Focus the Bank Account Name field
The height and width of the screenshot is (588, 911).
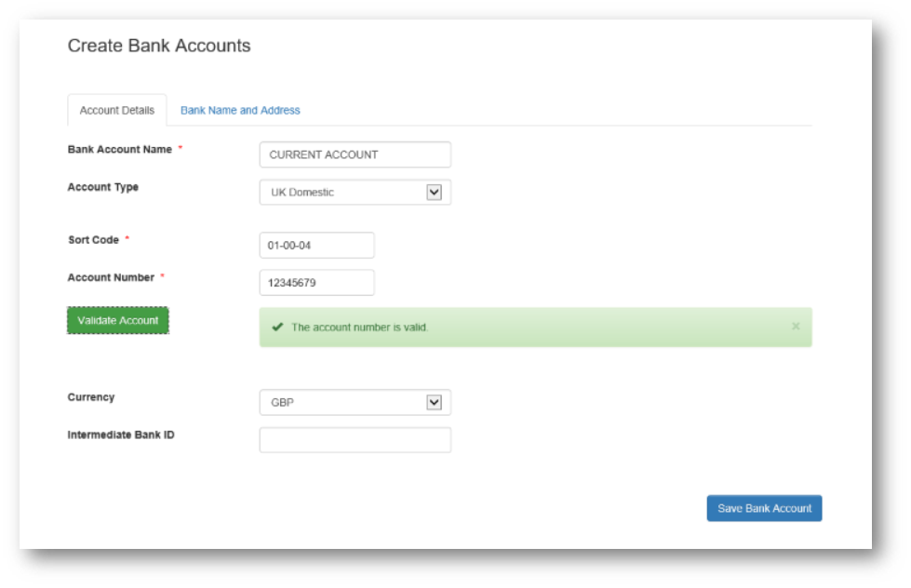[355, 154]
